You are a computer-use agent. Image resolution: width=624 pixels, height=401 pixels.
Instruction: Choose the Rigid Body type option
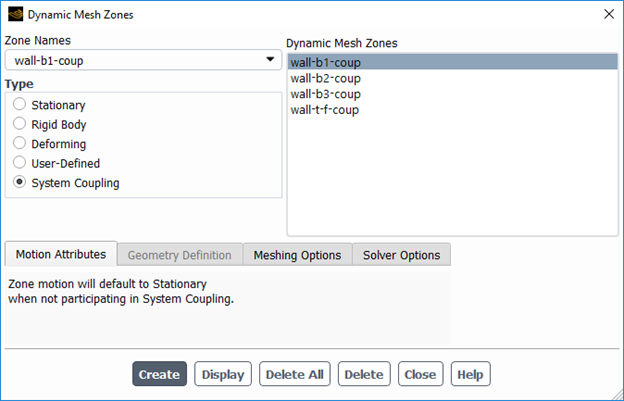coord(19,125)
